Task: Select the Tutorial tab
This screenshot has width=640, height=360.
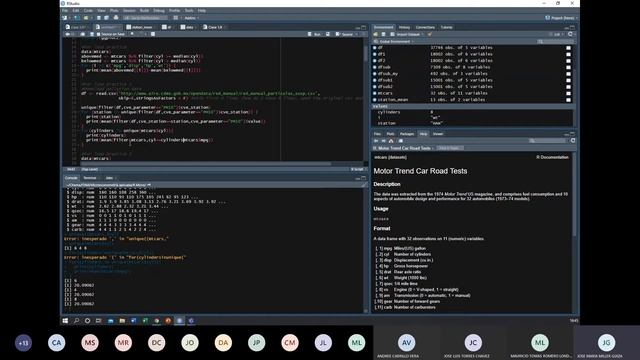Action: click(x=446, y=27)
